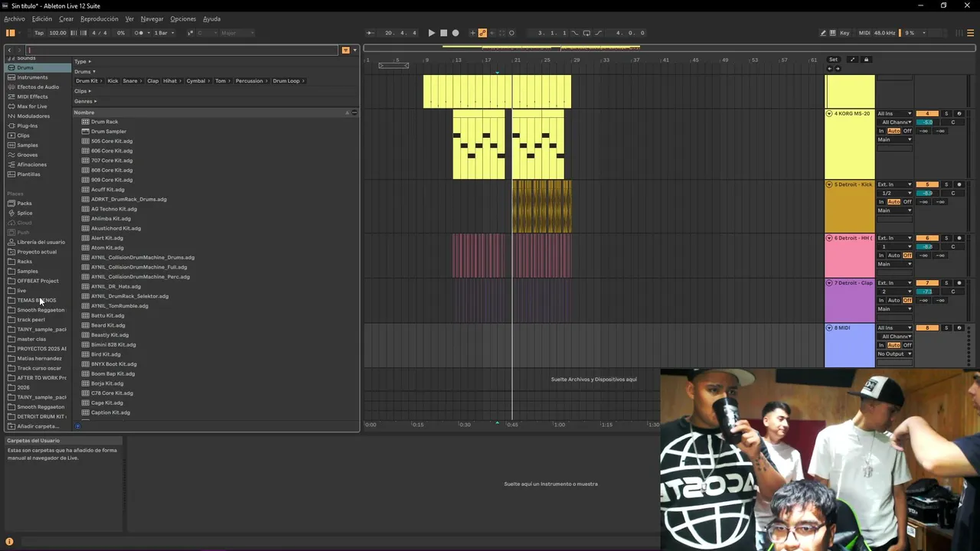Toggle track activator 6 on Detroit HH
The image size is (980, 551).
pyautogui.click(x=927, y=238)
